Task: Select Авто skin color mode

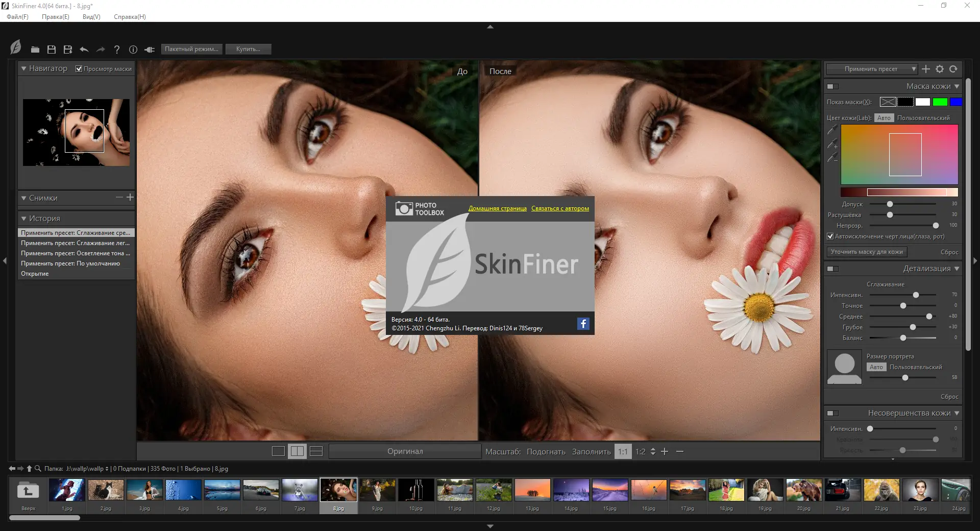Action: [884, 118]
